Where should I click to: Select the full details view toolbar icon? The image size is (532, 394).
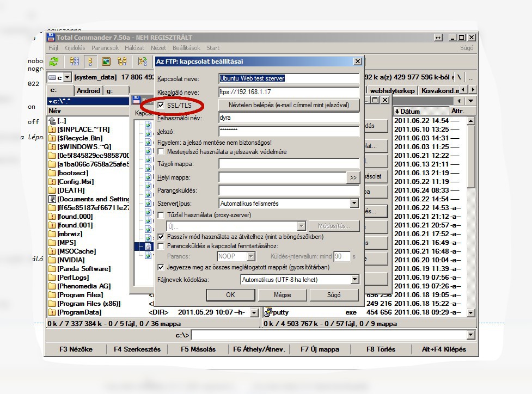click(90, 61)
